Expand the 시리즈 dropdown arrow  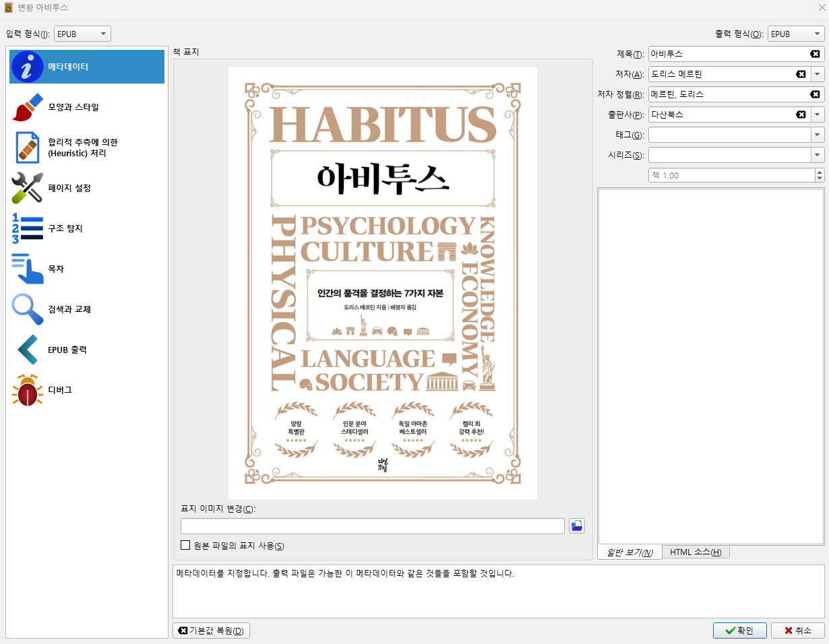[818, 155]
